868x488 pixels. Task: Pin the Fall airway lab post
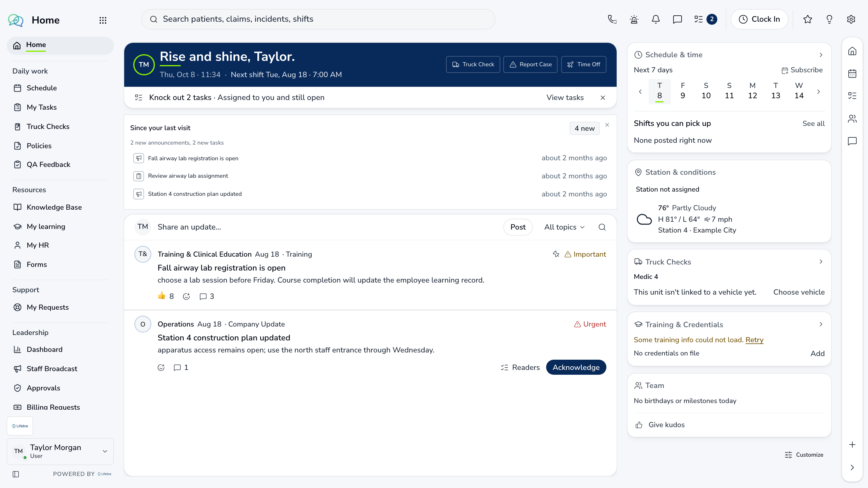556,254
